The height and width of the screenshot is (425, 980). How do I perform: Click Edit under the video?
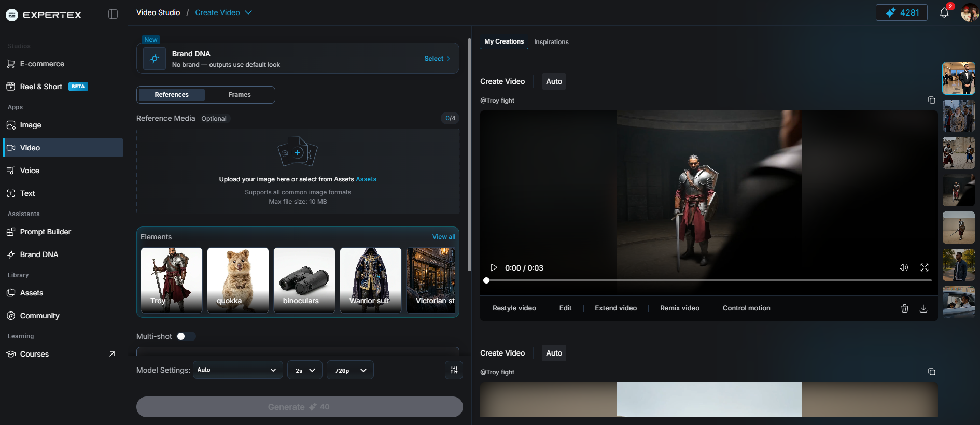(565, 308)
